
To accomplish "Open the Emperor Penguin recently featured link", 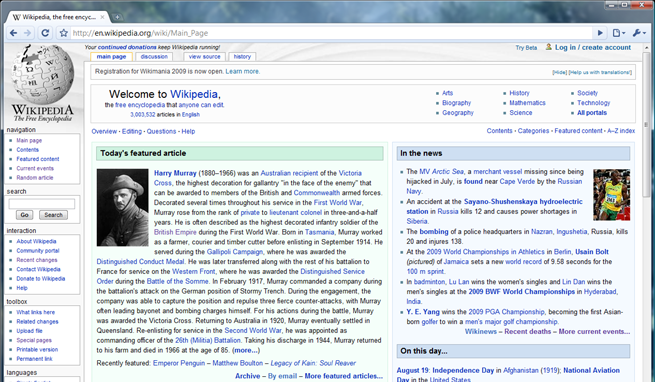I will [x=179, y=363].
